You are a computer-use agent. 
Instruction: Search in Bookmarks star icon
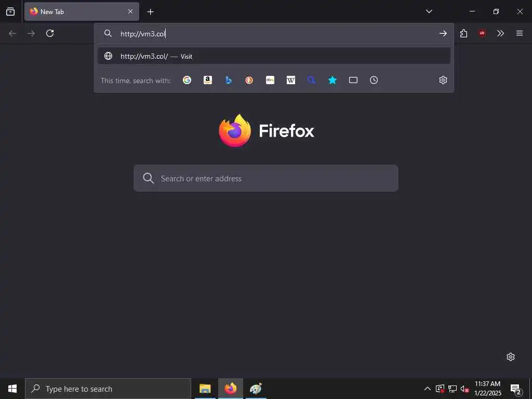pos(332,80)
